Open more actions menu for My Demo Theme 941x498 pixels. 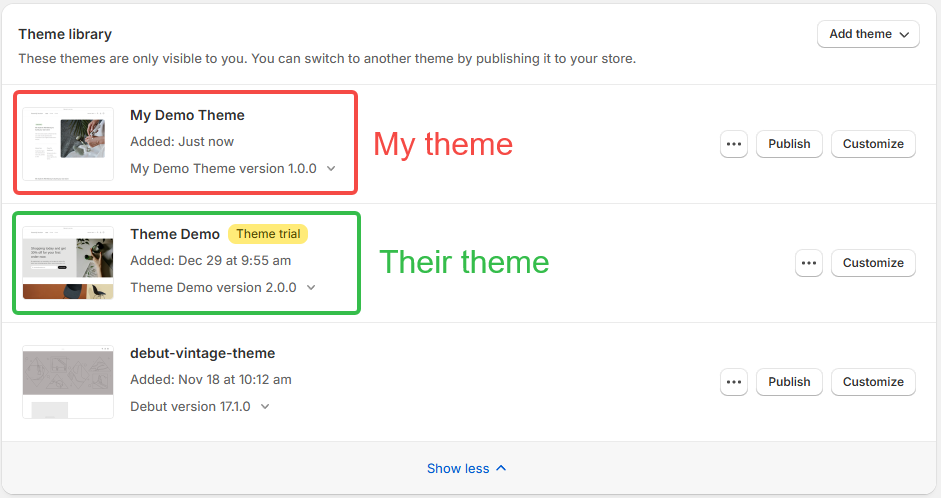[733, 144]
